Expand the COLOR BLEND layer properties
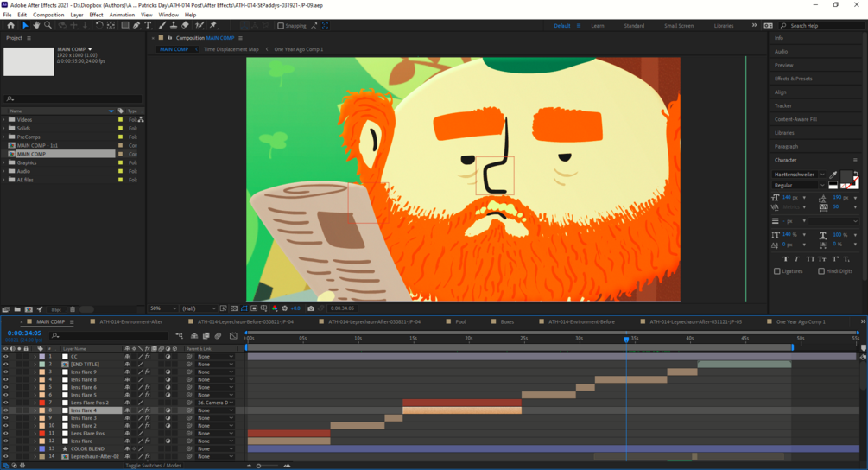The image size is (868, 470). (35, 448)
